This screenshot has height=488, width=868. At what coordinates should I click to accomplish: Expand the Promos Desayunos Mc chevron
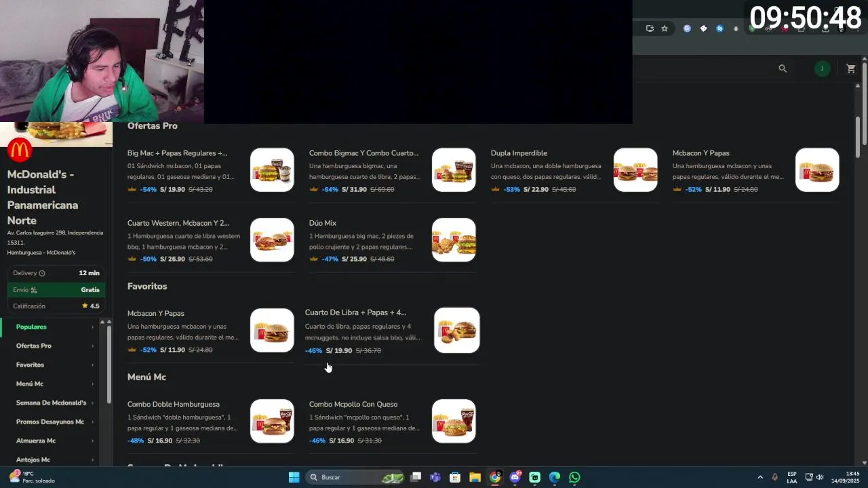pyautogui.click(x=93, y=422)
